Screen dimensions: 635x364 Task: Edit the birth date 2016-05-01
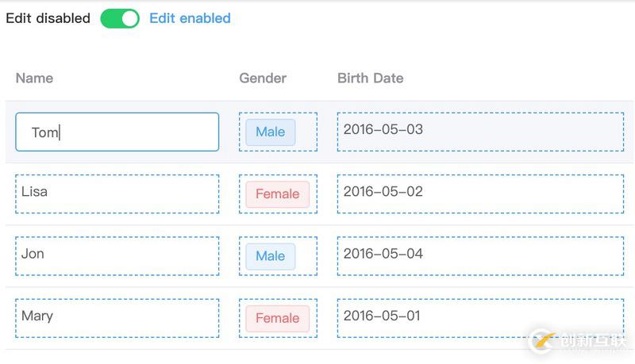(479, 318)
